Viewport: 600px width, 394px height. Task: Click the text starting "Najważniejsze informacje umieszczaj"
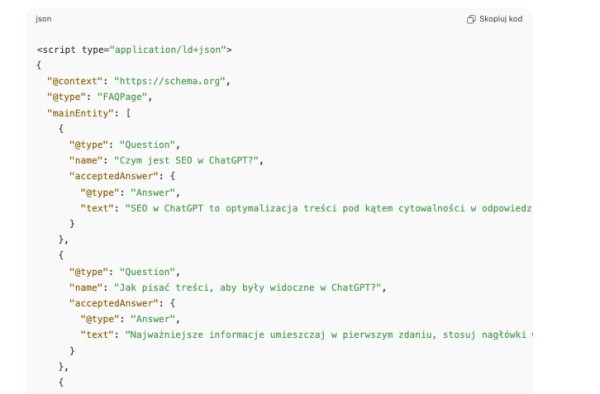pos(328,335)
